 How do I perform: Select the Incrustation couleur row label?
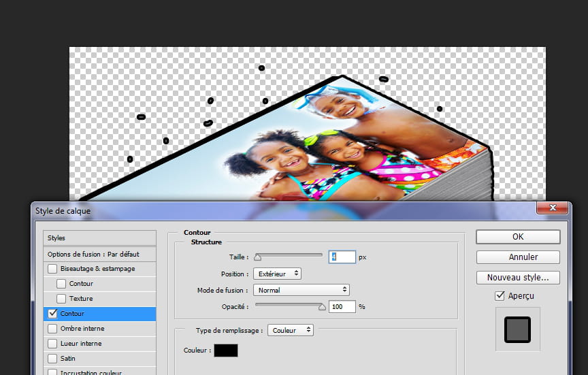(91, 372)
